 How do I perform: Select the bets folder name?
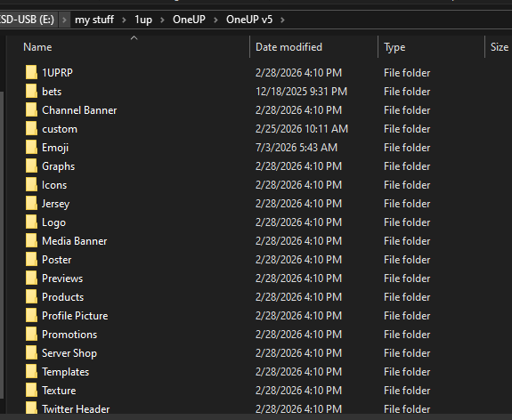pos(52,92)
